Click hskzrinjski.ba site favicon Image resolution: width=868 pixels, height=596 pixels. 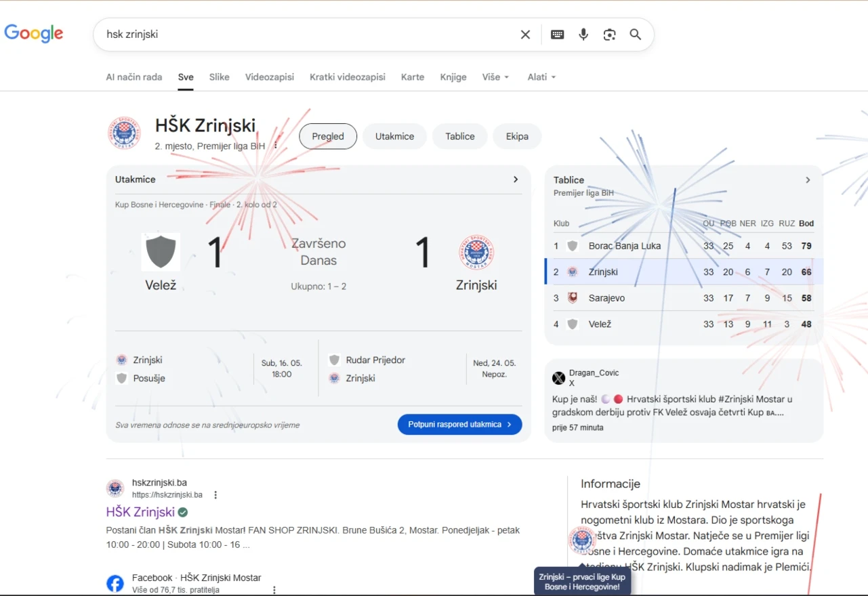tap(115, 488)
